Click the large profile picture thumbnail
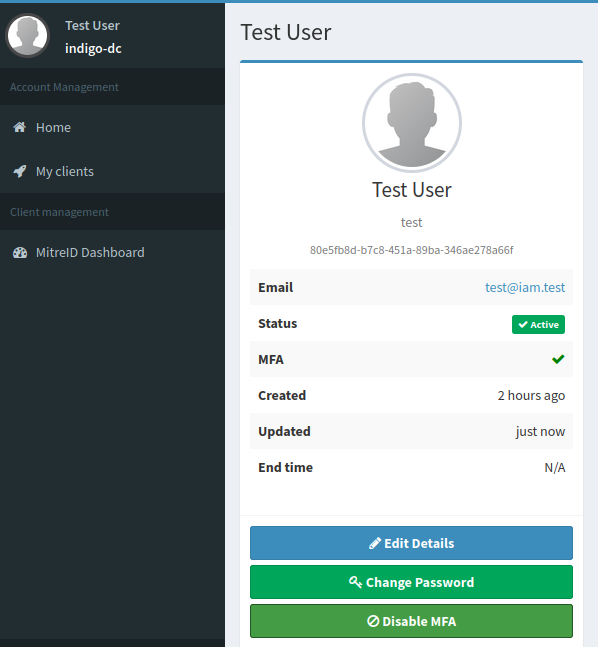The width and height of the screenshot is (598, 647). [411, 123]
